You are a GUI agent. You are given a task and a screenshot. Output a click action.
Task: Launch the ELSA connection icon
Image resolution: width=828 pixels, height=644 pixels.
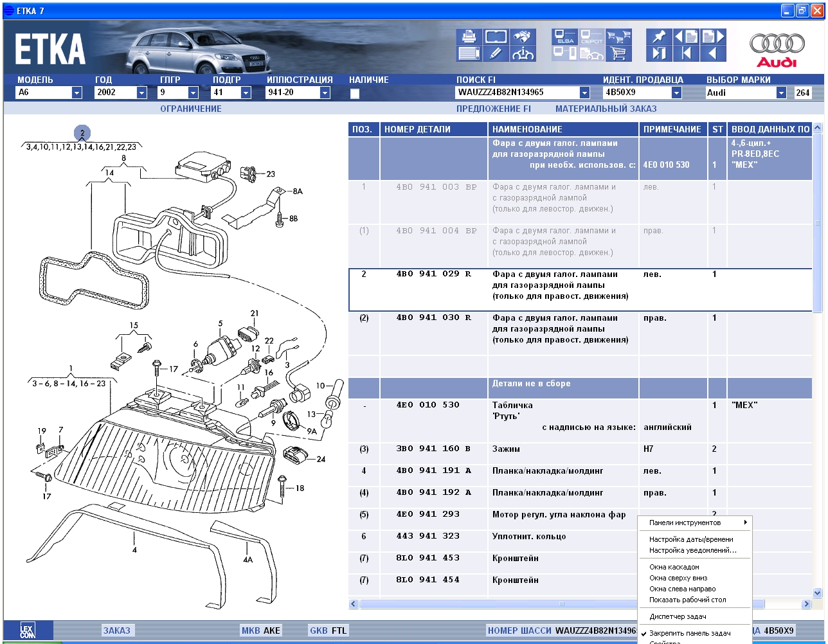565,37
